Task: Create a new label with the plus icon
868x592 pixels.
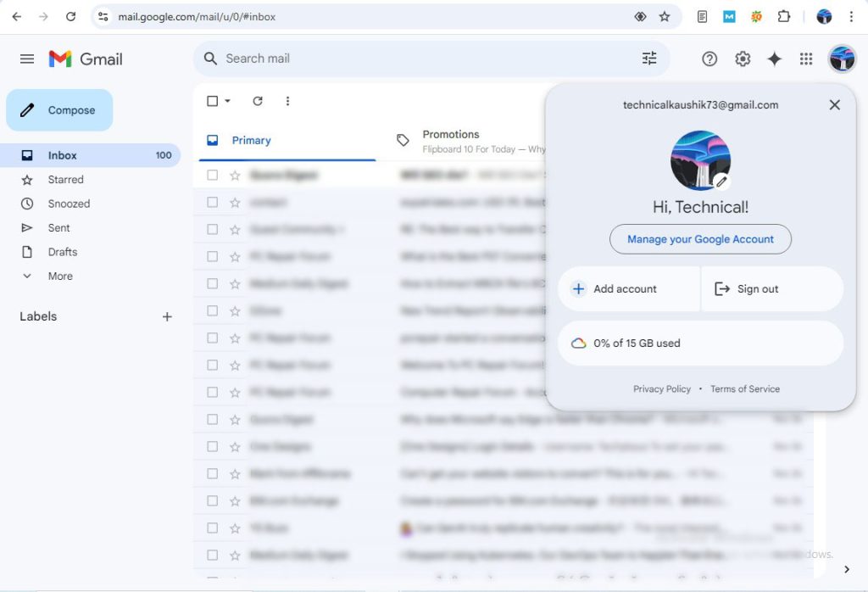Action: (x=167, y=316)
